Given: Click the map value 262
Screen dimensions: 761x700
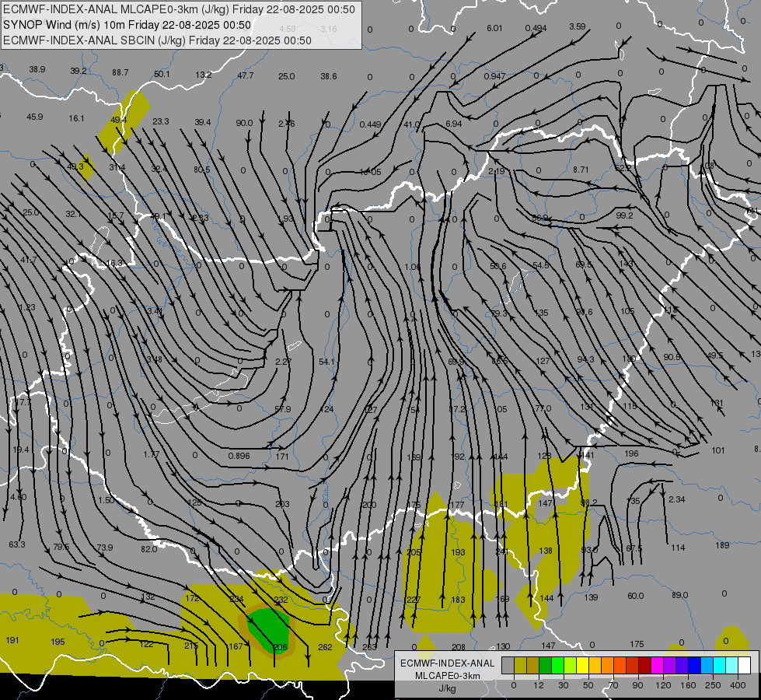Looking at the screenshot, I should coord(325,647).
